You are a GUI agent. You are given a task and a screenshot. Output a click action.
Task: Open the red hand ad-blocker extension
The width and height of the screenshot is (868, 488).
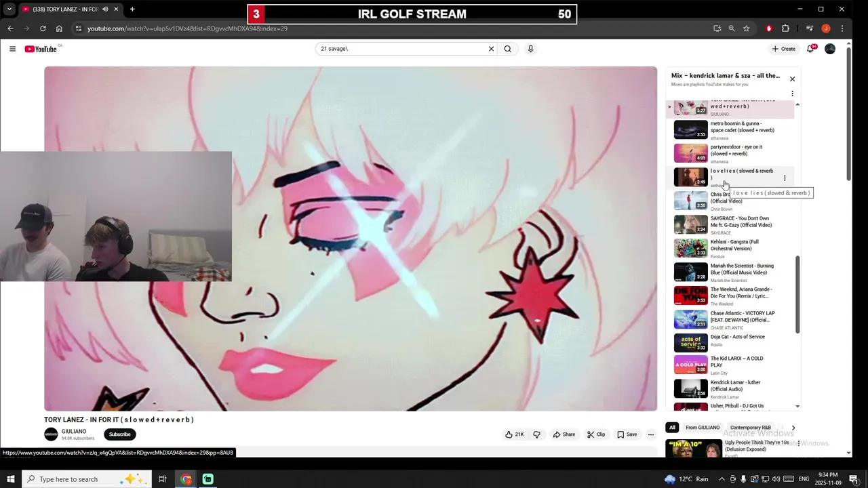tap(768, 28)
